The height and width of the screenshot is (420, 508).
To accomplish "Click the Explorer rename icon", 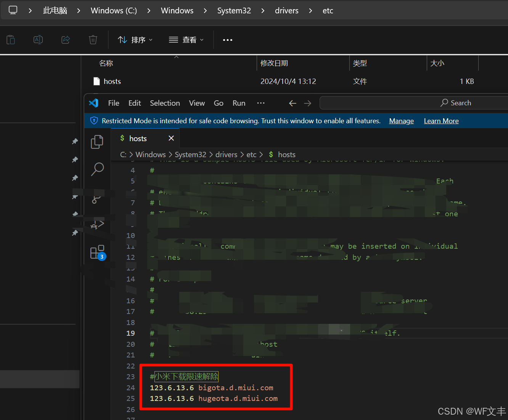I will (38, 40).
